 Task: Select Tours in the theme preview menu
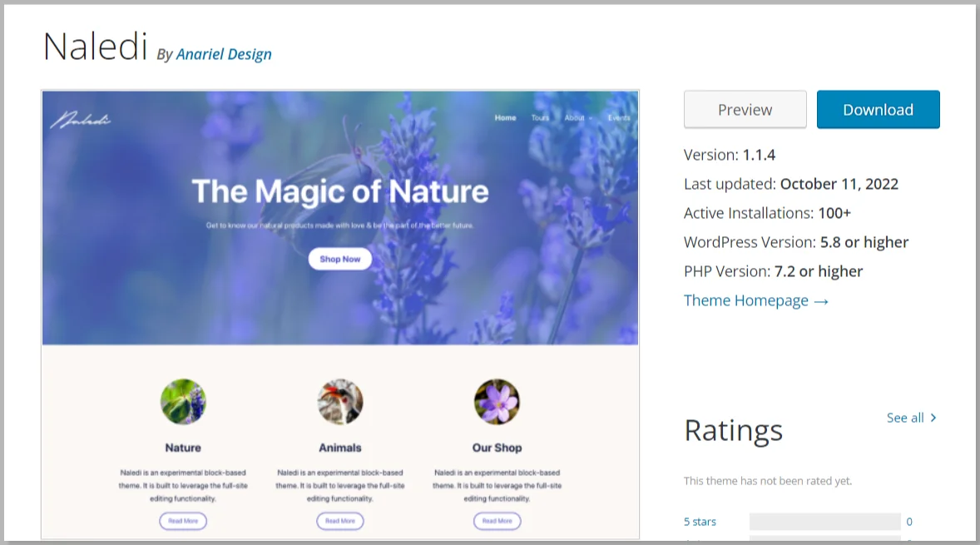540,117
